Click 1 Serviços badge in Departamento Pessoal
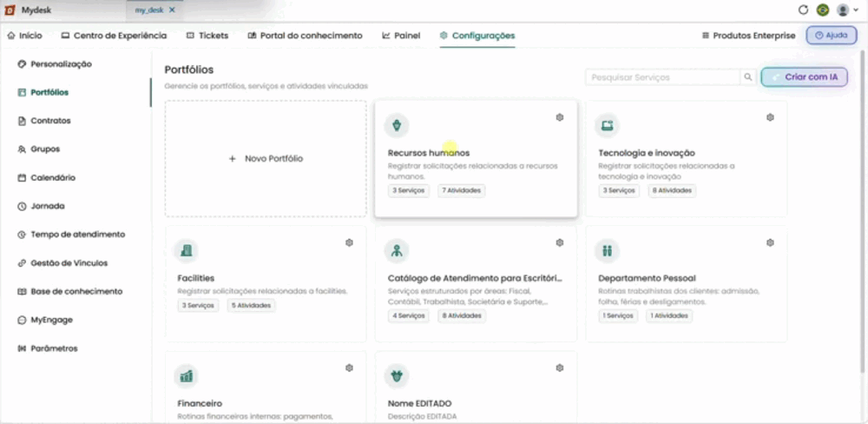Image resolution: width=868 pixels, height=424 pixels. coord(618,316)
